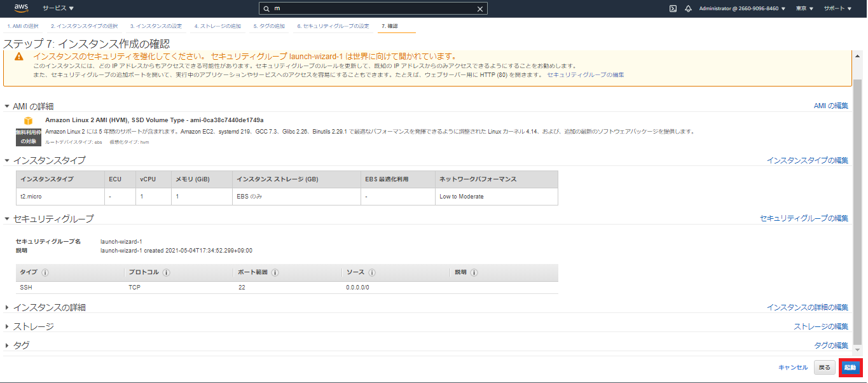Click the launch-wizard-1 group name value

pos(121,242)
